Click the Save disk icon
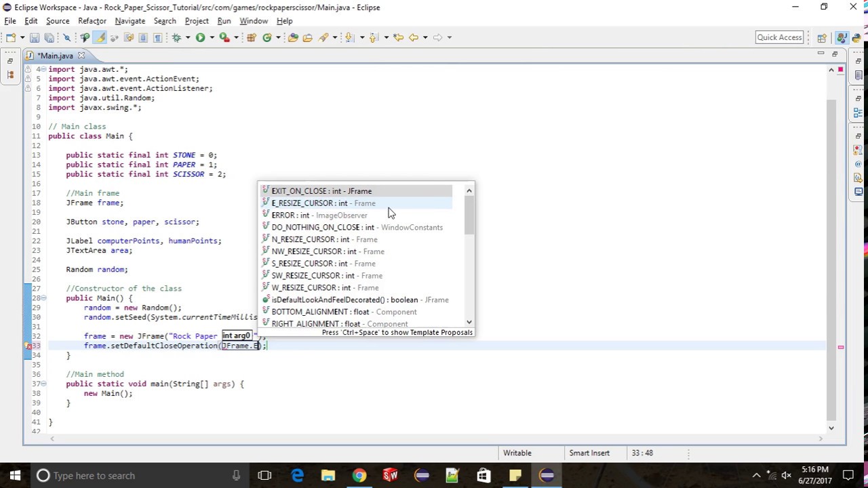This screenshot has width=868, height=488. point(34,37)
